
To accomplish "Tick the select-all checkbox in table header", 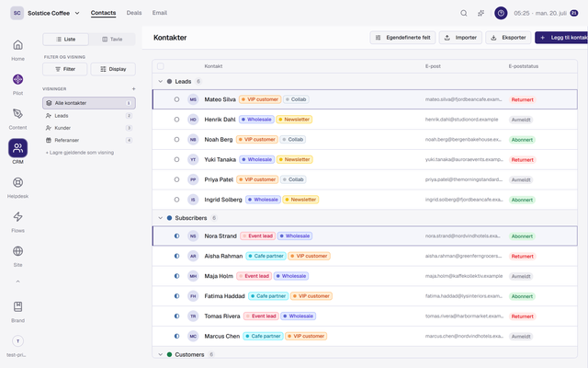I will [161, 66].
